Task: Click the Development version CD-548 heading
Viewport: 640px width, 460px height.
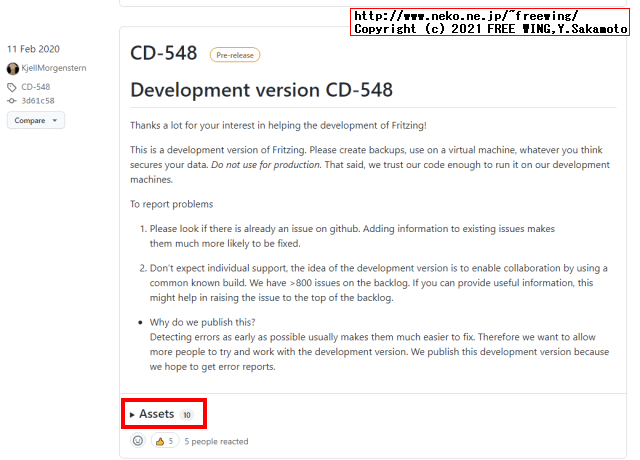Action: (x=262, y=90)
